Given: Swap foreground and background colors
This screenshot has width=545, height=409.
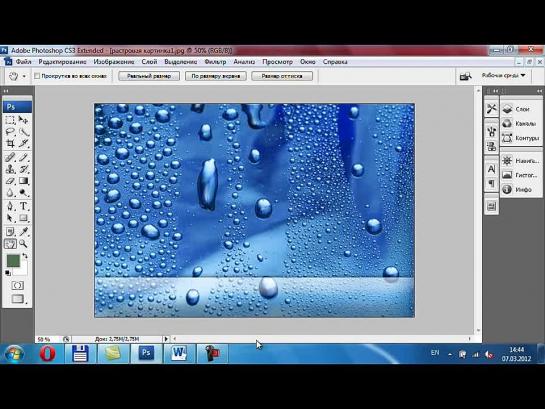Looking at the screenshot, I should (x=25, y=256).
